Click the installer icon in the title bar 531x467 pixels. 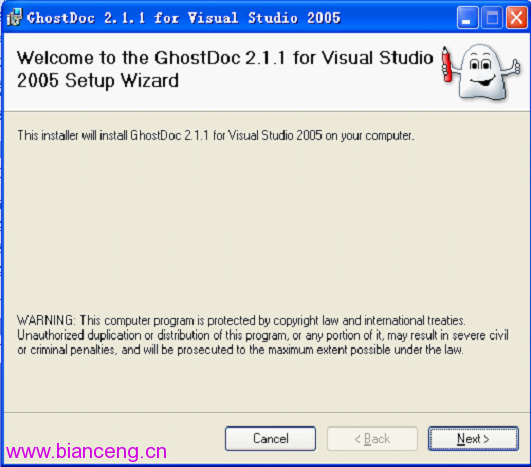pos(14,17)
